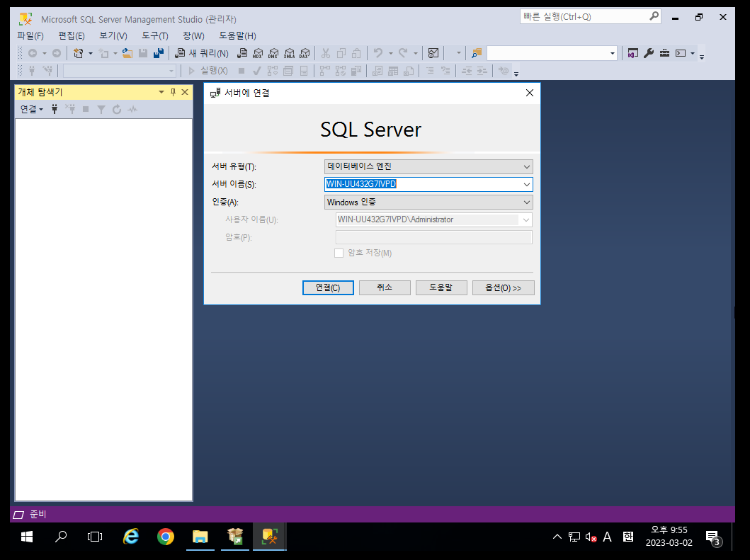
Task: Open File Explorer from the taskbar
Action: [200, 537]
